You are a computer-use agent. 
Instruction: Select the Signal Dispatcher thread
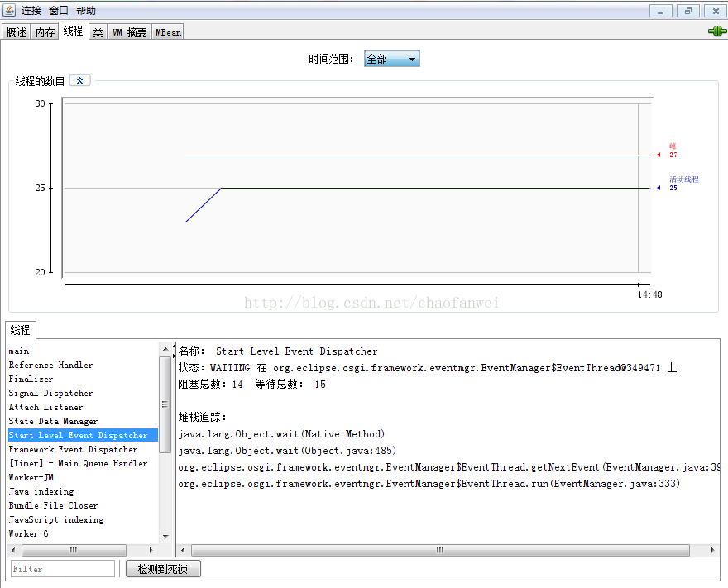click(x=83, y=393)
